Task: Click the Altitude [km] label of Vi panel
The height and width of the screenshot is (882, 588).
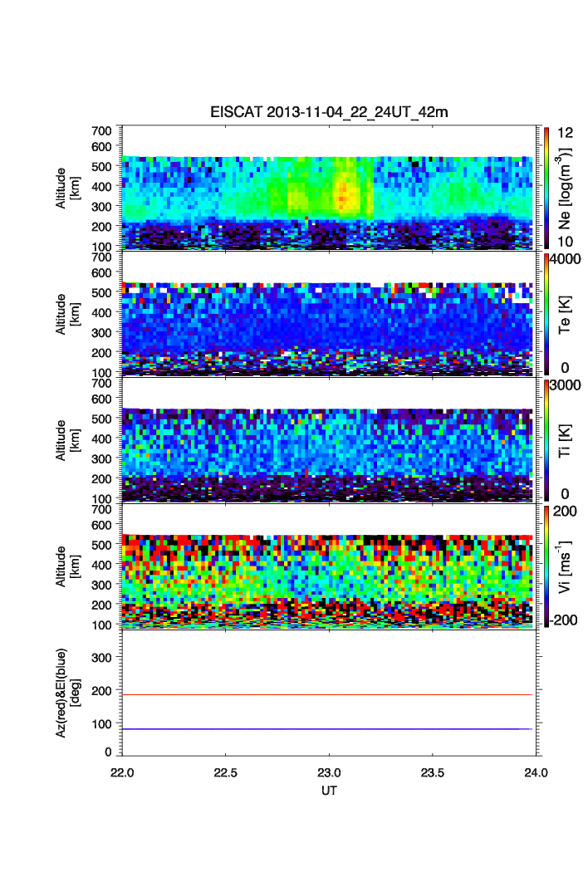Action: coord(67,566)
